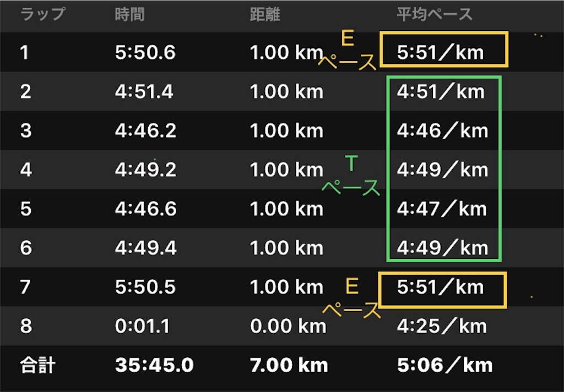Click the 4:51/km pace in lap 2
The height and width of the screenshot is (392, 564).
click(x=441, y=92)
